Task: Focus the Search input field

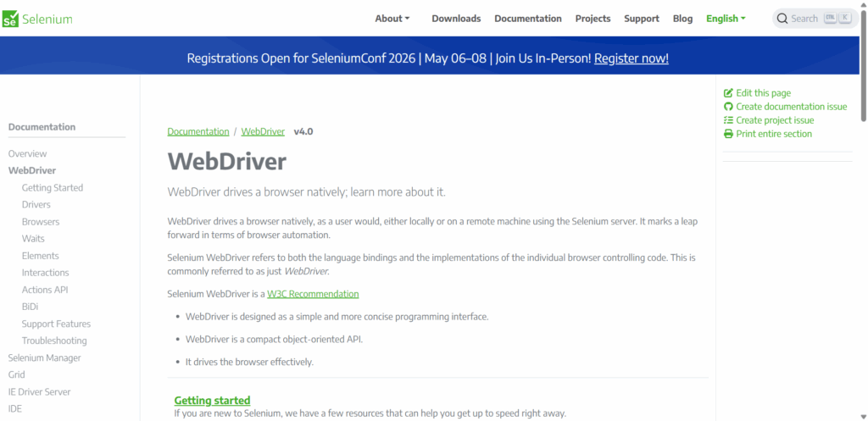Action: pos(815,19)
